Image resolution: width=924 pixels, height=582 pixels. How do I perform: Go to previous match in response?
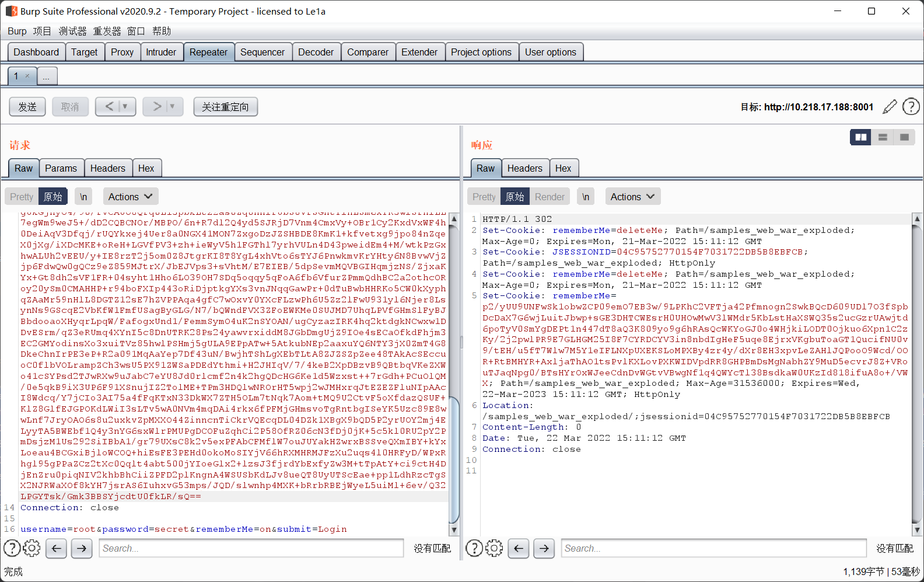[519, 548]
